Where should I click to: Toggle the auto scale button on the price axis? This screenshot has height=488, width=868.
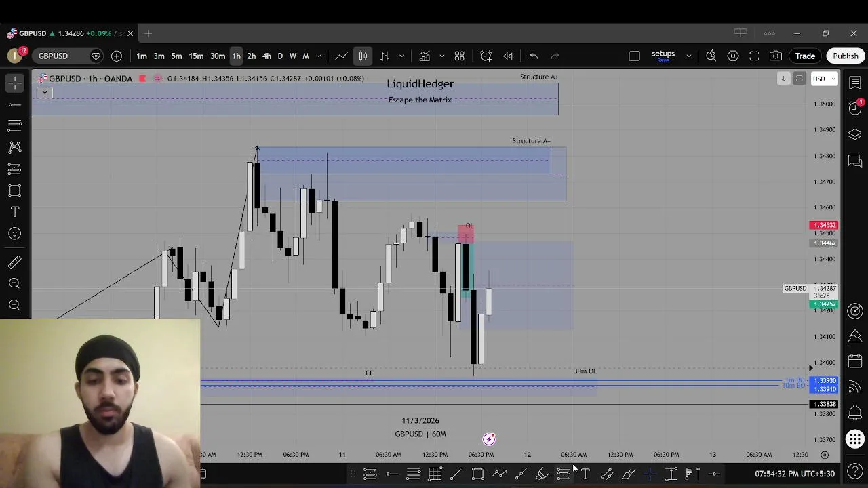[800, 79]
